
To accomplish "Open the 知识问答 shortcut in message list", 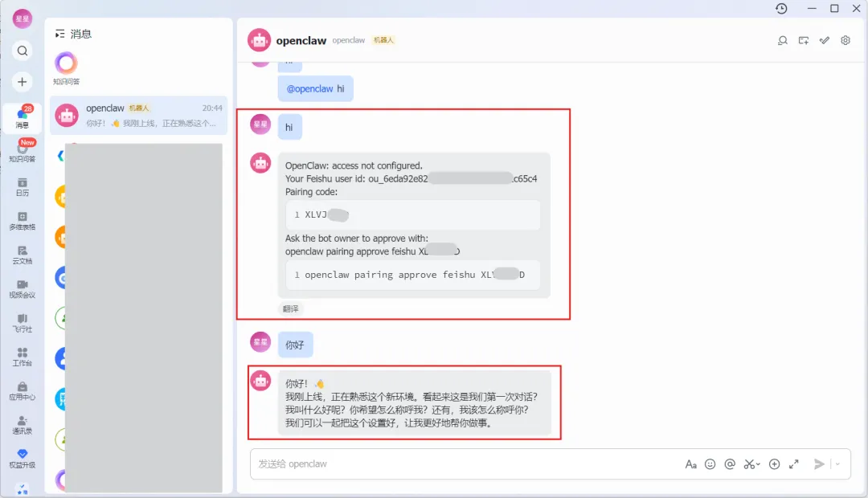I will (66, 68).
